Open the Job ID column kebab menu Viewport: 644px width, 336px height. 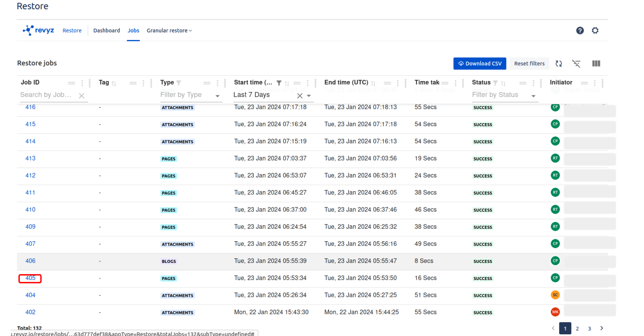pos(82,83)
